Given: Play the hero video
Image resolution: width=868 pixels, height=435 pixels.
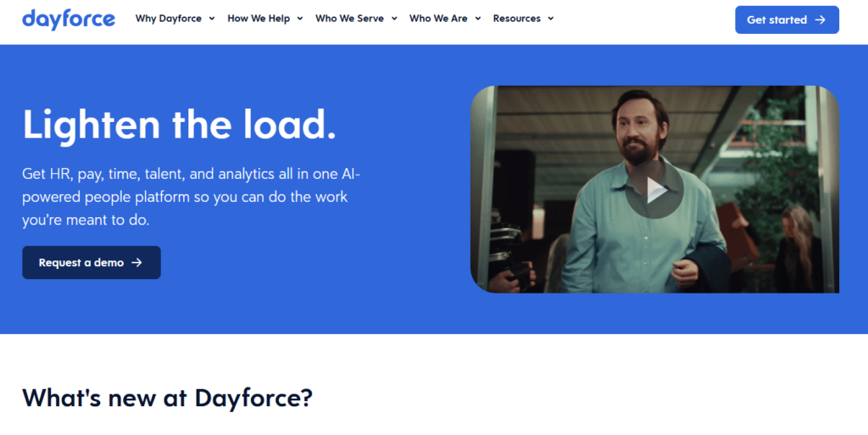Looking at the screenshot, I should pos(655,190).
